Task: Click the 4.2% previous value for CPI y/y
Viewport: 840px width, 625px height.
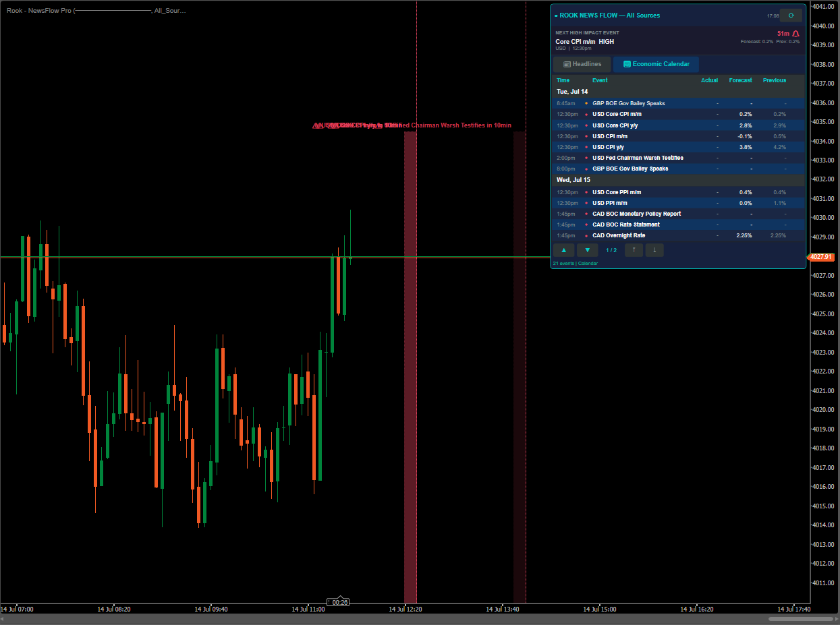Action: [x=780, y=147]
